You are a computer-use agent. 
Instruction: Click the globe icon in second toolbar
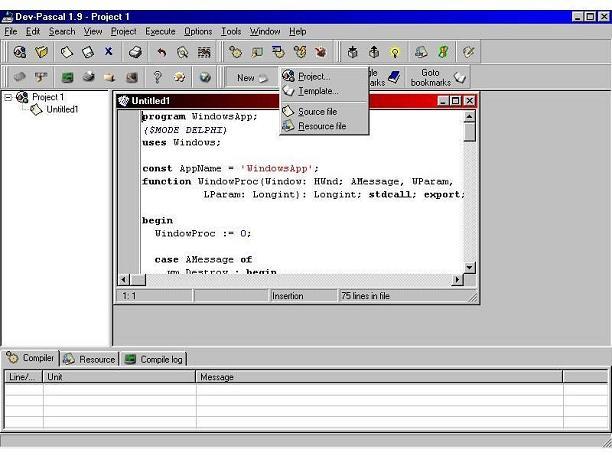coord(205,77)
